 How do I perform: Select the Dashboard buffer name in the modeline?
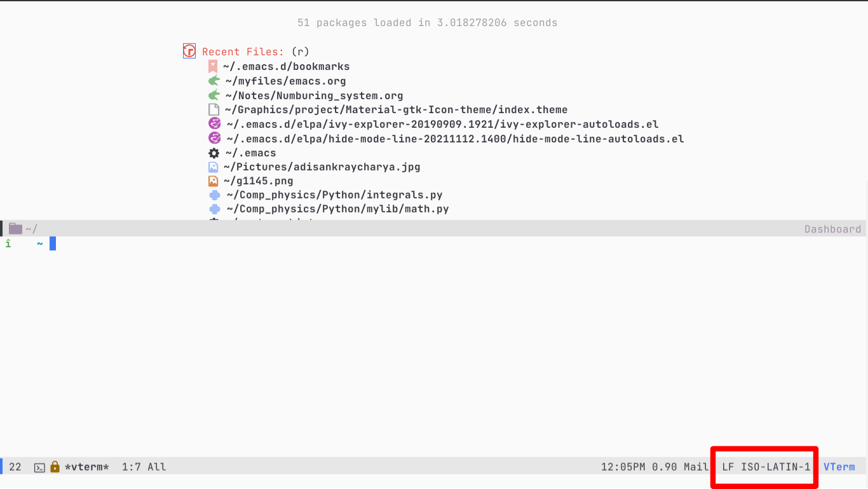pyautogui.click(x=832, y=228)
